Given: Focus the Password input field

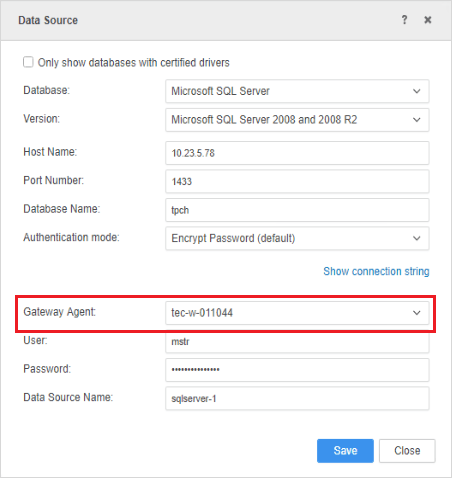Looking at the screenshot, I should tap(297, 370).
